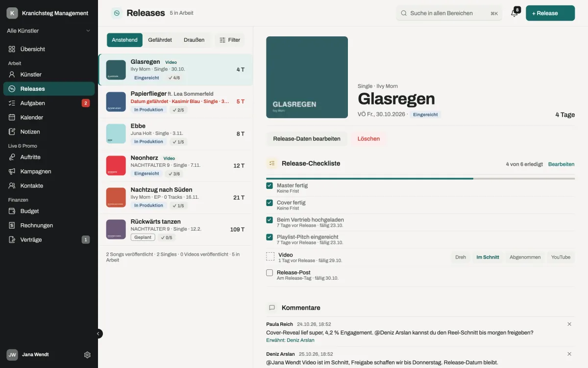The width and height of the screenshot is (588, 368).
Task: Click the Geplant tag on Rückwärts tanzen
Action: pos(143,237)
